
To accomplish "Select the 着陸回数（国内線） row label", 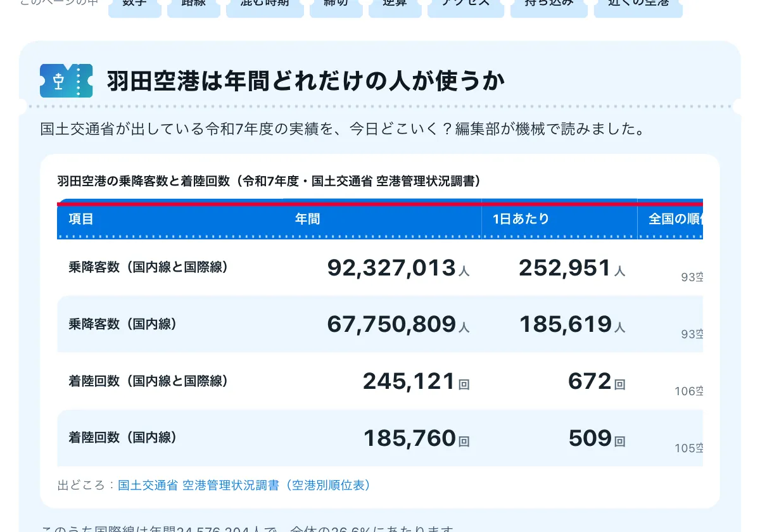I will pyautogui.click(x=123, y=438).
